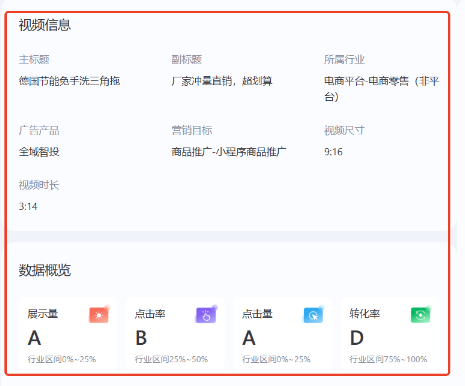Click the 点击量 card's 行业区间0%~25% text
This screenshot has width=465, height=386.
click(276, 359)
